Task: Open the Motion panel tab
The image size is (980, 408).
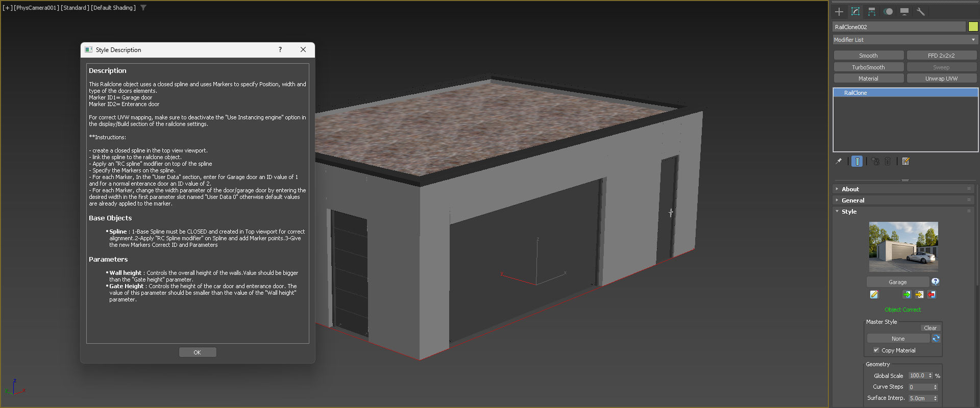Action: coord(889,12)
